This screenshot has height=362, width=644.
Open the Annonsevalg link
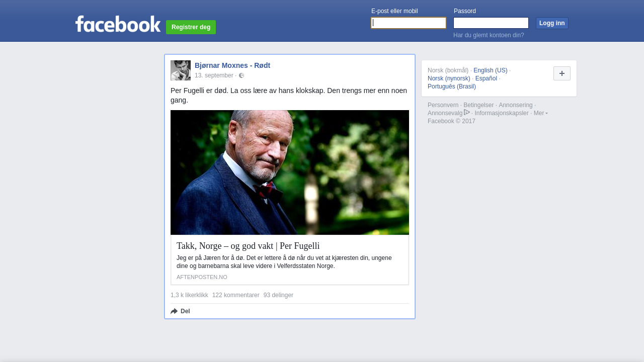445,113
